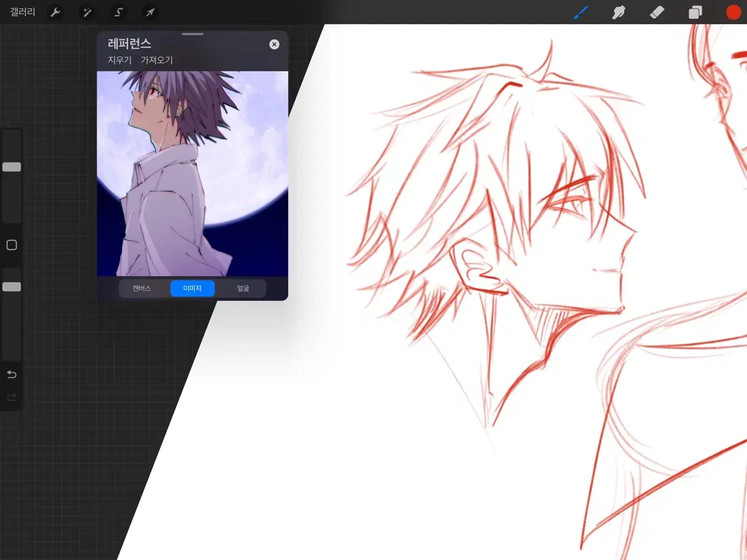The image size is (747, 560).
Task: Click the 가져오기 (Import) reference option
Action: [x=157, y=60]
